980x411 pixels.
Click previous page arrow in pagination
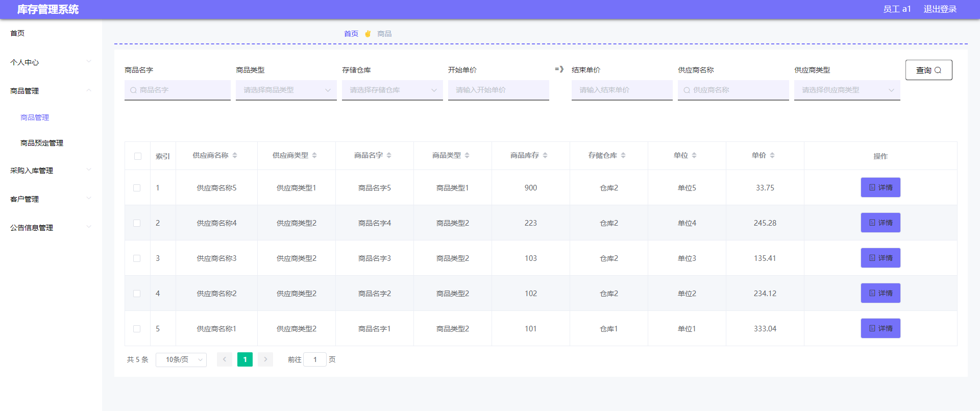point(225,359)
